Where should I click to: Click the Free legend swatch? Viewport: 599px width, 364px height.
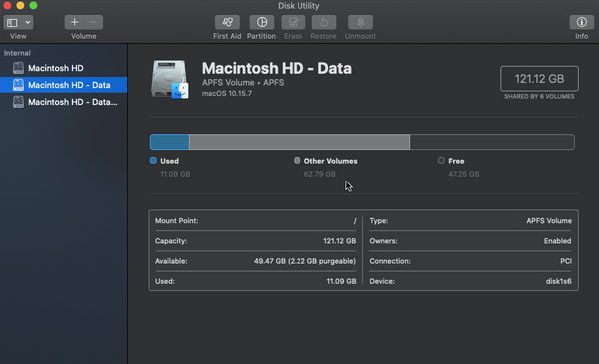441,161
